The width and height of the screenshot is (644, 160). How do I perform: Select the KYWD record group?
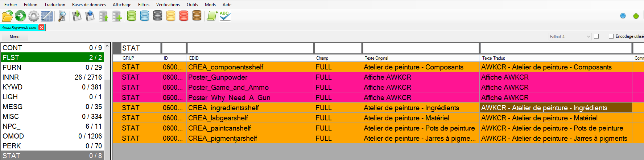pyautogui.click(x=52, y=87)
